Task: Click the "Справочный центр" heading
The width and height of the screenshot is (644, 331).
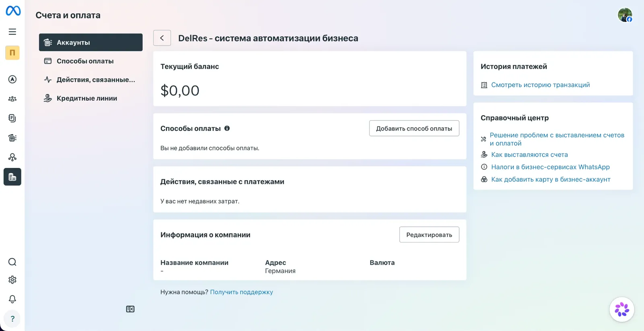Action: click(515, 118)
